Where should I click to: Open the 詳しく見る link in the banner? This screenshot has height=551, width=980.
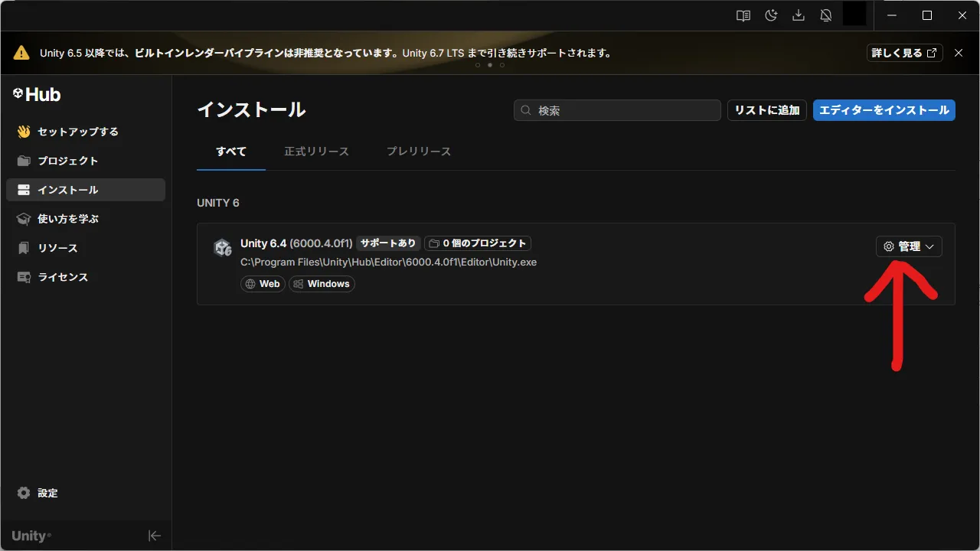click(x=904, y=53)
